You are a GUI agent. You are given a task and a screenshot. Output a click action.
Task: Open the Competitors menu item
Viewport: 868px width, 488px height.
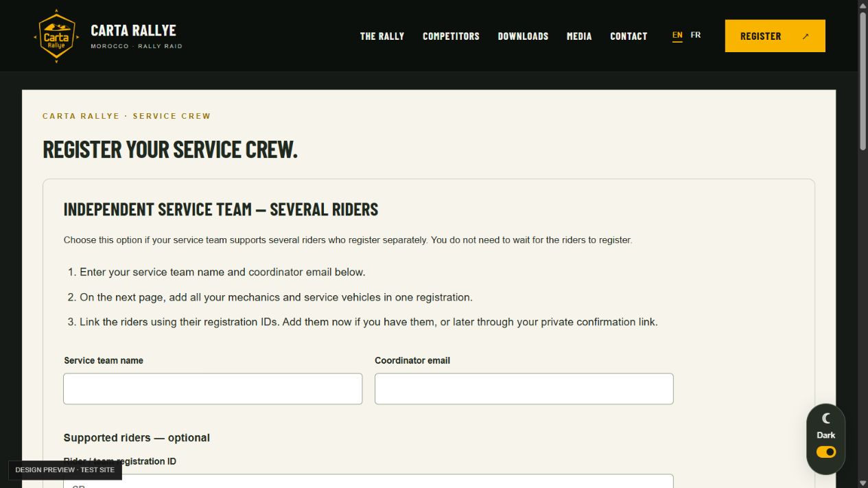click(451, 36)
